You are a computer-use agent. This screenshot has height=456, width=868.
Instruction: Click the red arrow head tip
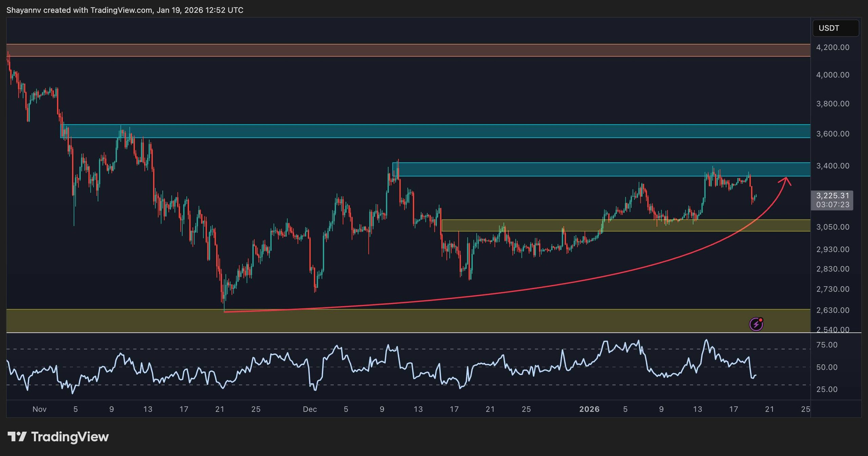(787, 178)
